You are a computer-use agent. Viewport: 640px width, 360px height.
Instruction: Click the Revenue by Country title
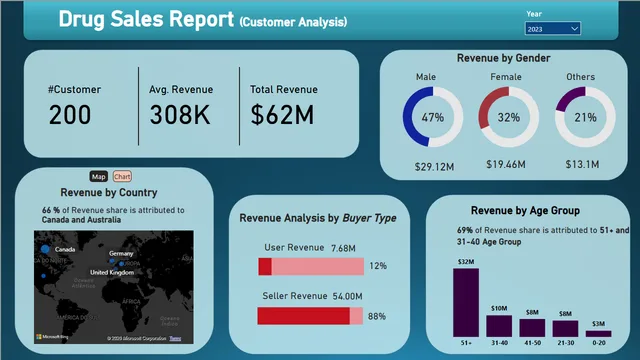tap(109, 192)
